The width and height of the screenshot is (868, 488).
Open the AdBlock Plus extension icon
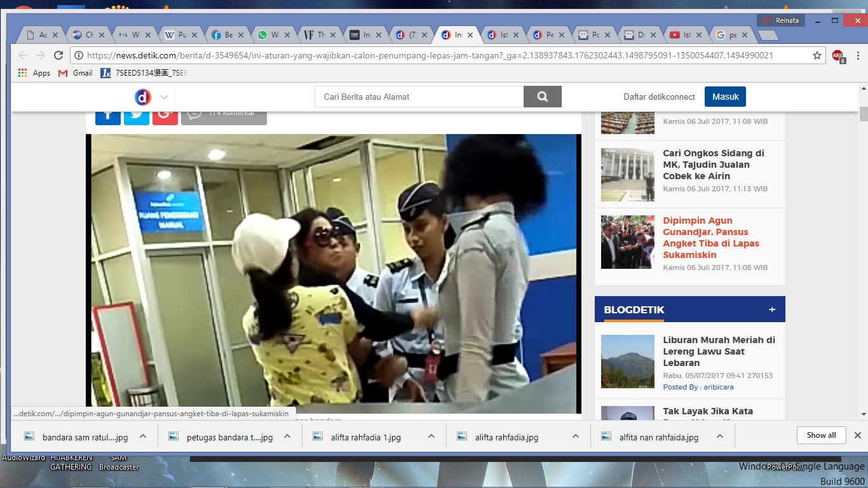click(x=838, y=56)
